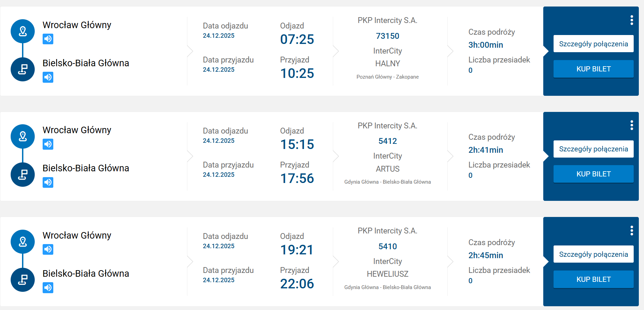Play audio for Bielsko-Biała Główna in 17:56 arrival
The height and width of the screenshot is (310, 644).
click(x=48, y=182)
